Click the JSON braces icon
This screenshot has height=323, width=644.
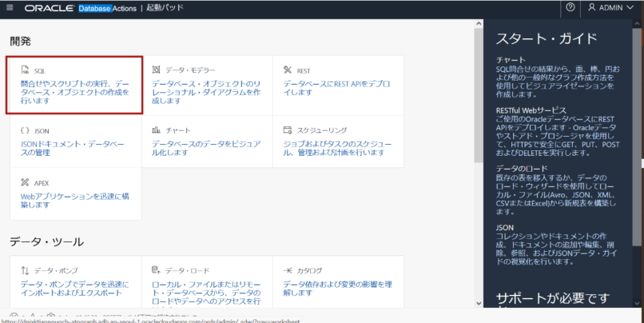(x=25, y=130)
